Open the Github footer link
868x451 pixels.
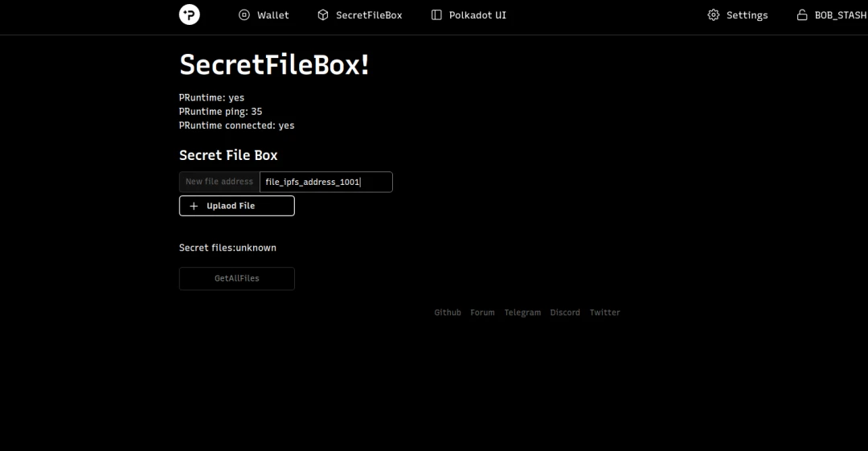click(448, 313)
